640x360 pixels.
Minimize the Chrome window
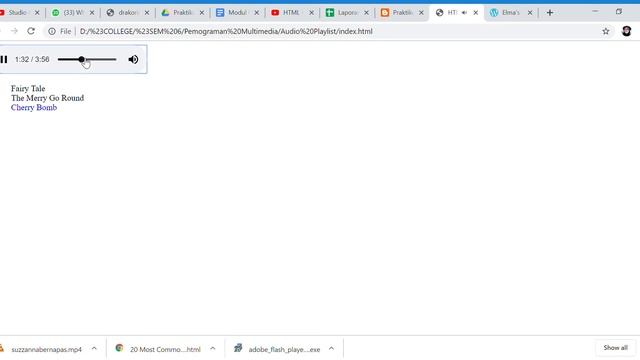(595, 11)
